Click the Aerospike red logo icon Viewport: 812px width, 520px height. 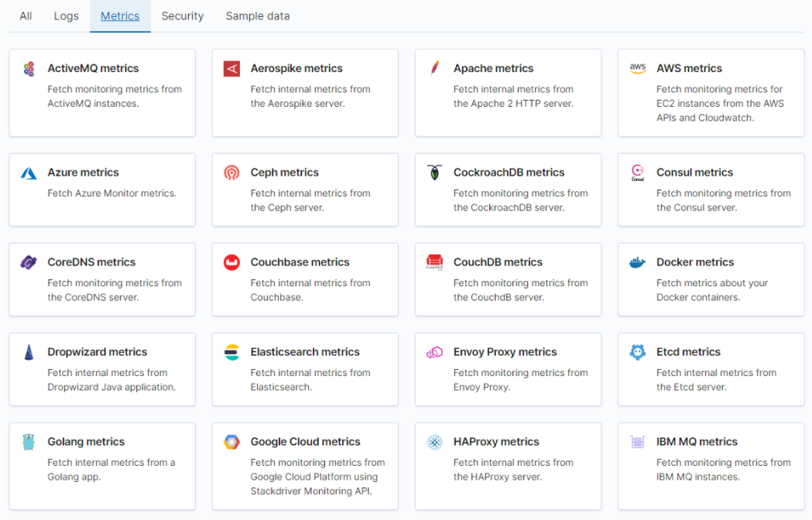point(231,69)
